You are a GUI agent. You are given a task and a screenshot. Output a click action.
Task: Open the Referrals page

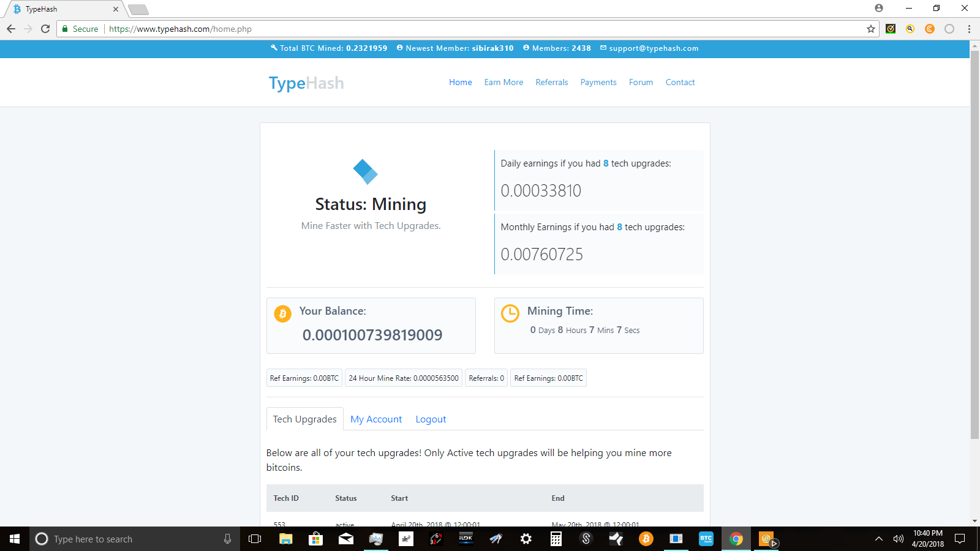click(x=552, y=82)
